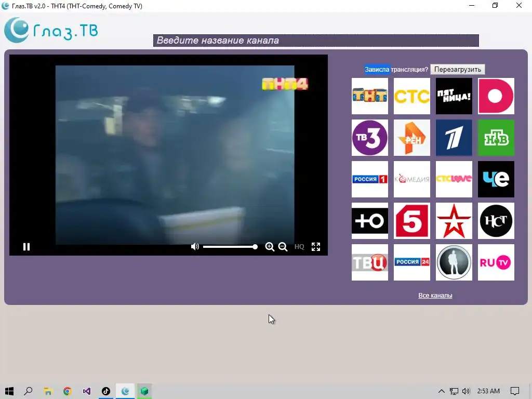Show hidden system tray icons
Viewport: 532px width, 399px height.
pyautogui.click(x=441, y=391)
